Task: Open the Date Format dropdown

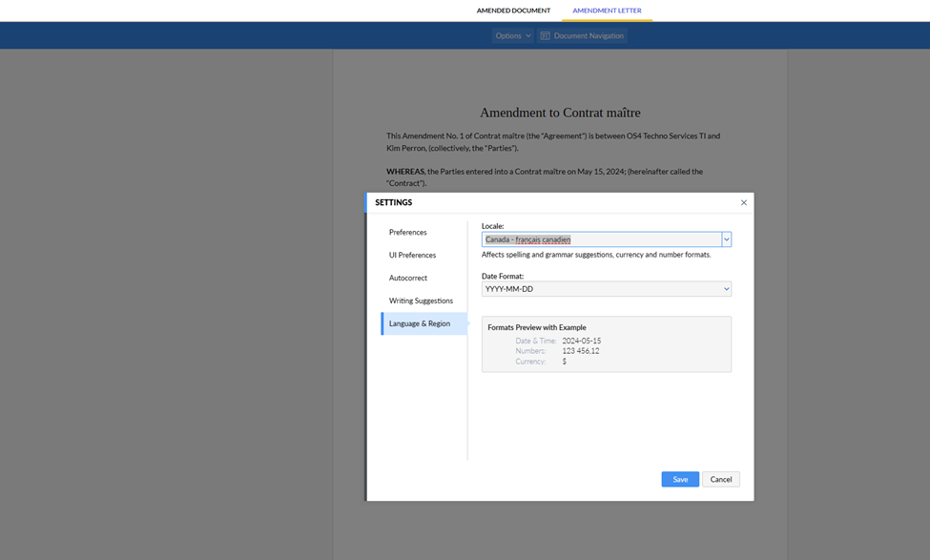Action: (606, 289)
